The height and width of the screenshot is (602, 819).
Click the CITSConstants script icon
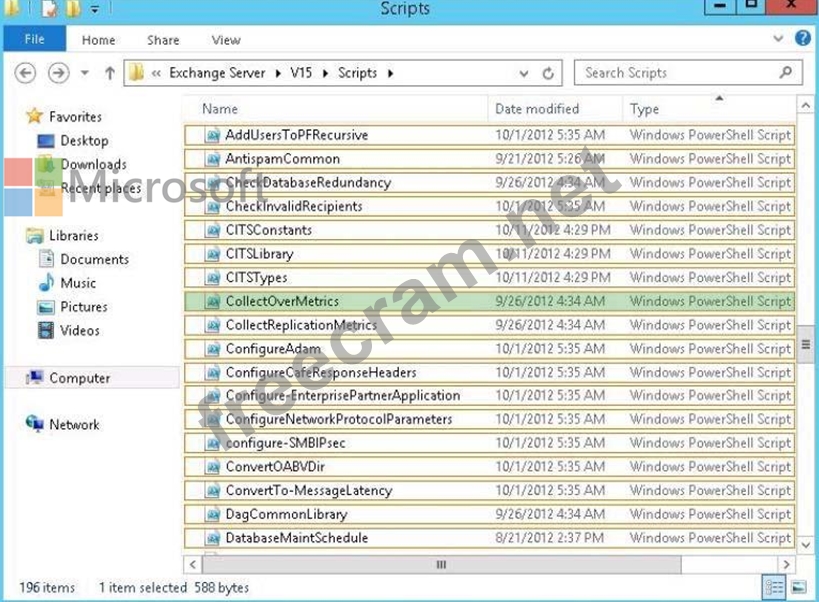pos(213,230)
